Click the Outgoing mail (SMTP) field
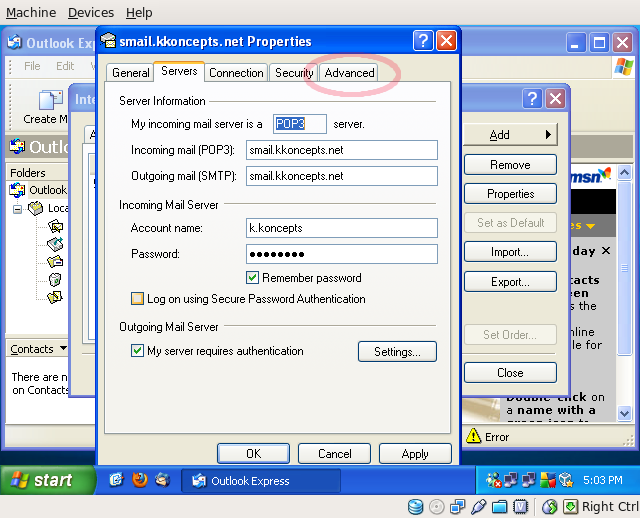 342,176
